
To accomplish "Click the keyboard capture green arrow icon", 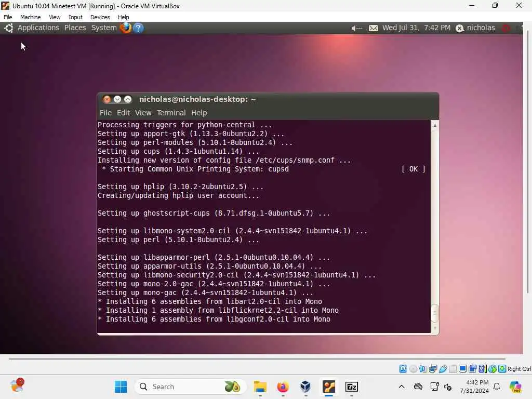I will [502, 369].
